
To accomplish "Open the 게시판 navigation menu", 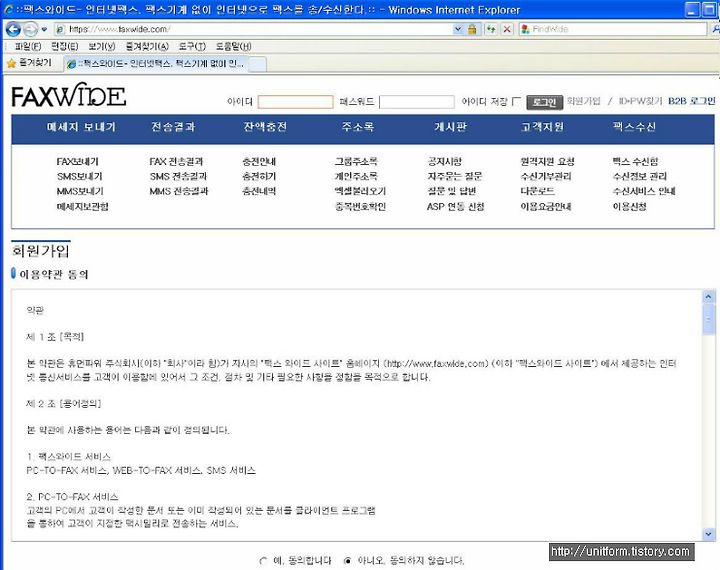I will point(450,127).
